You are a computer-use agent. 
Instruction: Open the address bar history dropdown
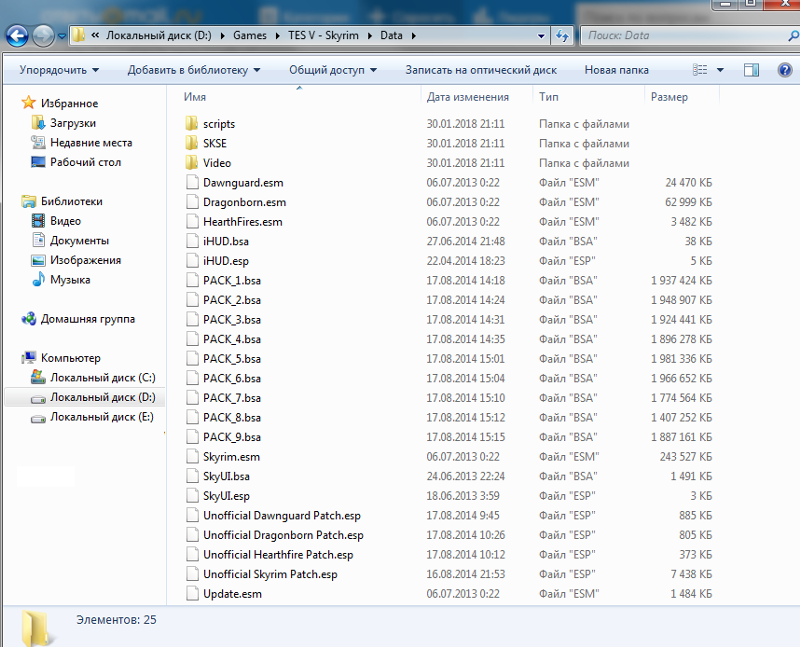tap(541, 36)
